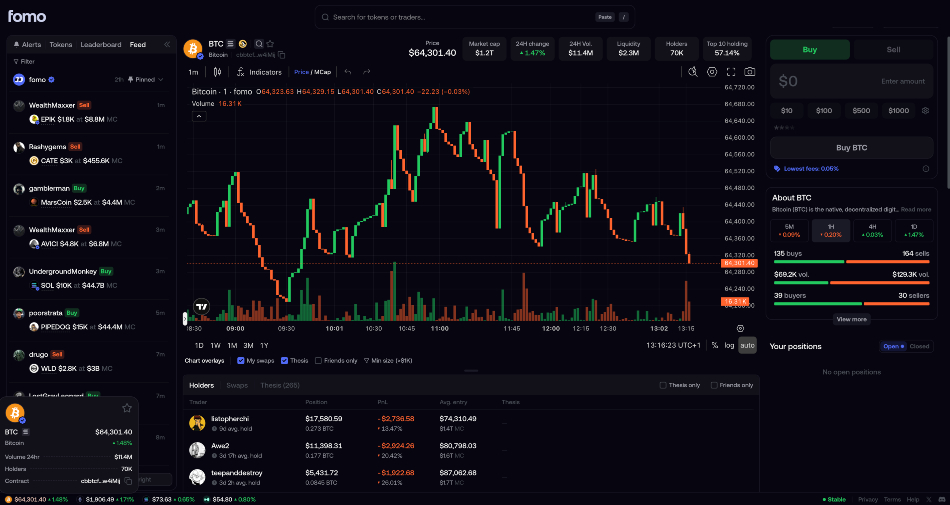Screen dimensions: 950x505
Task: Open the Leaderboard tab
Action: pyautogui.click(x=101, y=45)
